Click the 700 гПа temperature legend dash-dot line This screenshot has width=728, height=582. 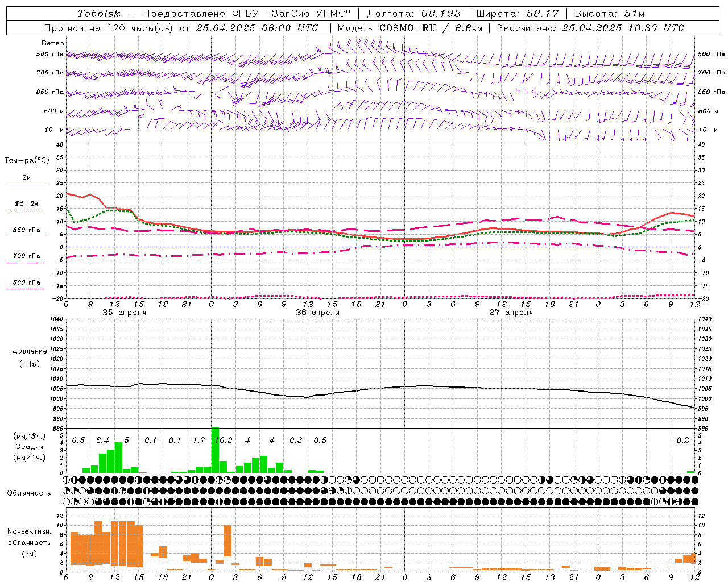coord(26,263)
